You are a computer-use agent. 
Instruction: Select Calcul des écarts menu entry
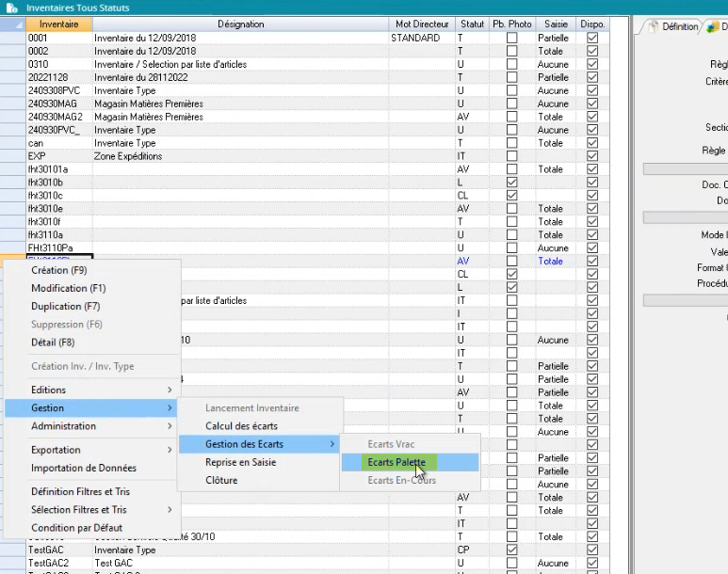point(241,426)
